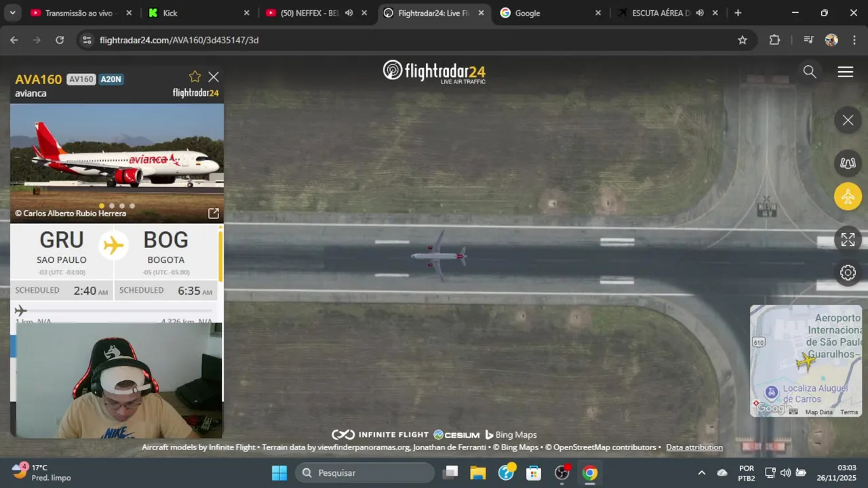Screen dimensions: 868x488
Task: Open a new browser tab
Action: coord(738,13)
